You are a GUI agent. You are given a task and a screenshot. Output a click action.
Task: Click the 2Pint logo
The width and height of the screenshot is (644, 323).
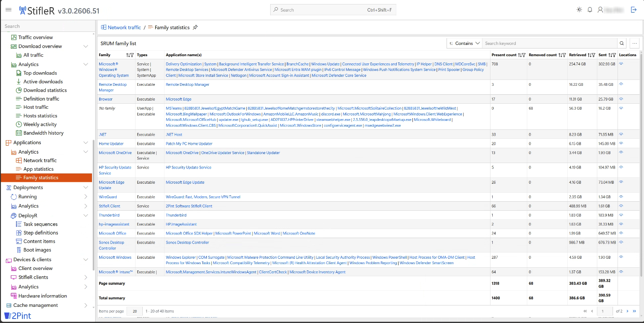(x=18, y=316)
